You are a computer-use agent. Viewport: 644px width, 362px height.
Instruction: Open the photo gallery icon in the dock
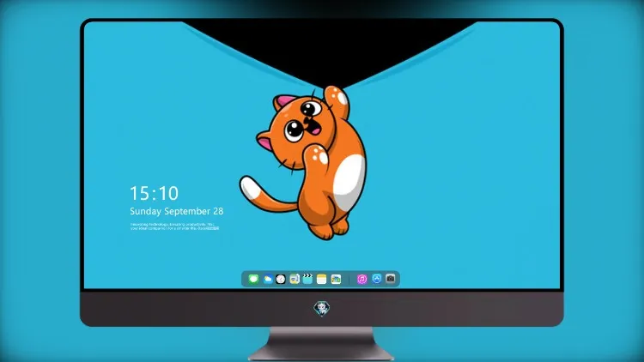(x=336, y=279)
